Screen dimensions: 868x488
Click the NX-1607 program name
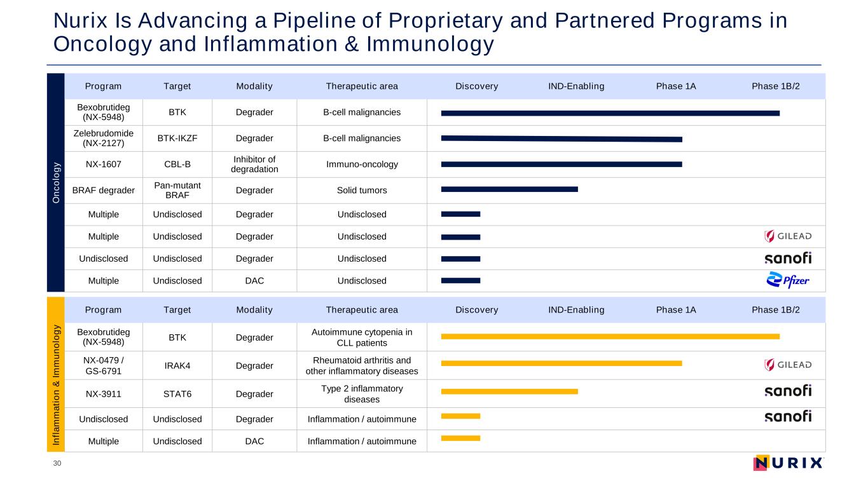click(104, 165)
